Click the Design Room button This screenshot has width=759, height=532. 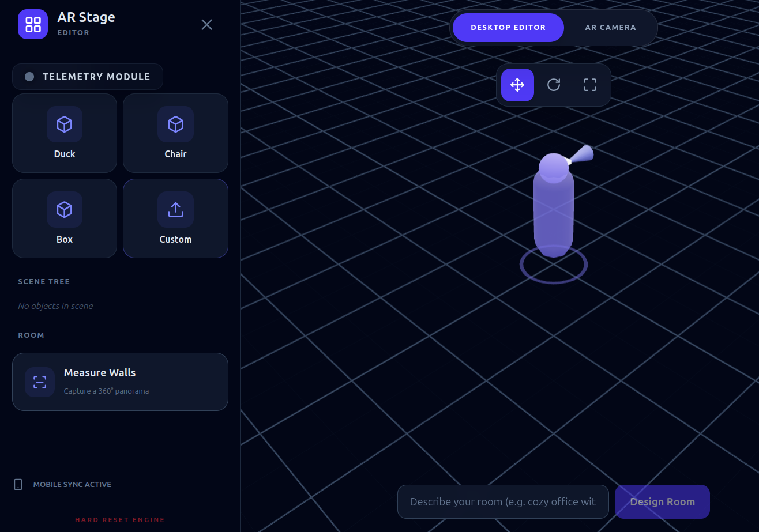662,501
